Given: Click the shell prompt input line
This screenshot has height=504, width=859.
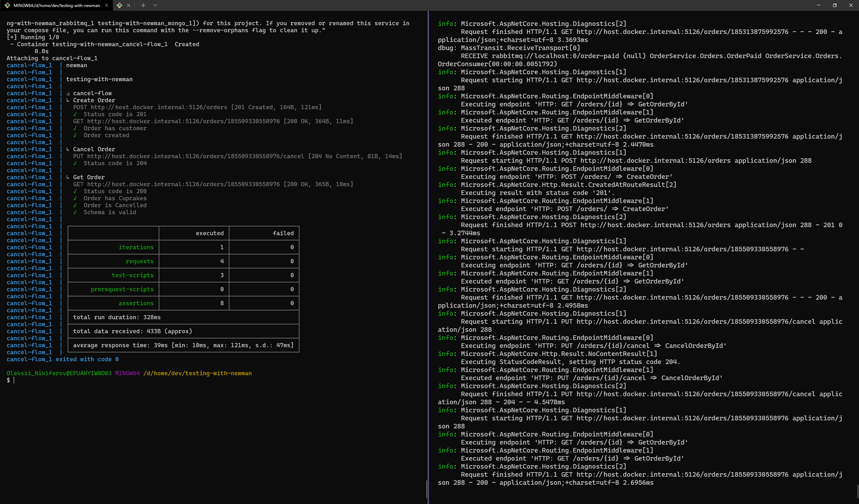Looking at the screenshot, I should click(x=214, y=380).
